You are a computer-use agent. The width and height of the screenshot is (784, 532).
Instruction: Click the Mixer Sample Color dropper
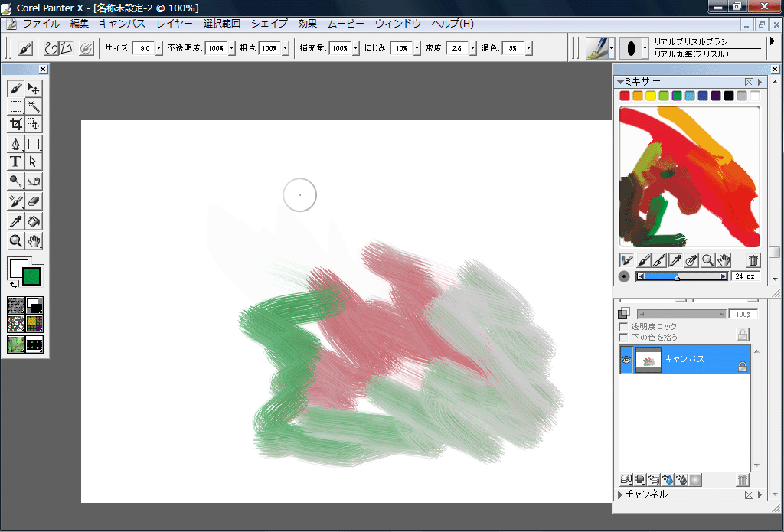click(676, 260)
